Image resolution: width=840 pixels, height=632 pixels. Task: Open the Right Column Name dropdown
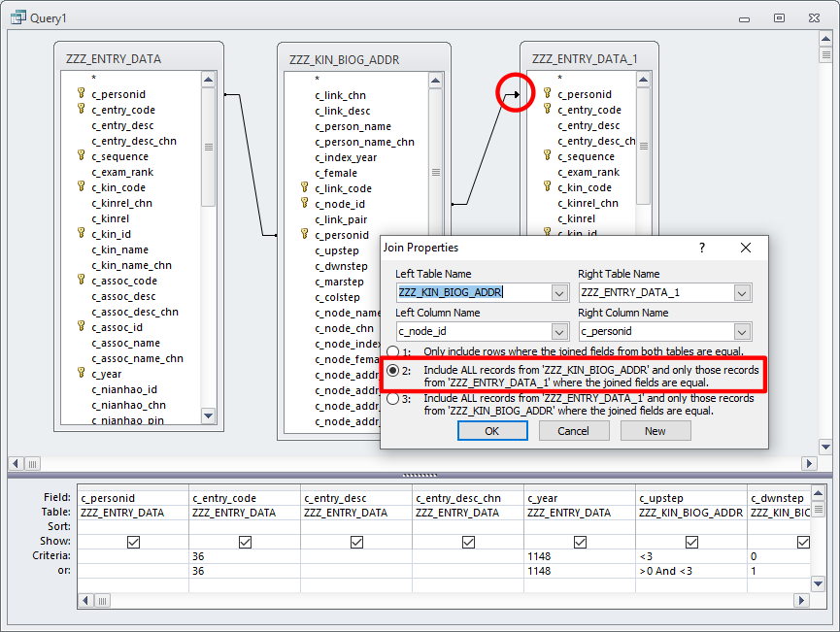(742, 332)
